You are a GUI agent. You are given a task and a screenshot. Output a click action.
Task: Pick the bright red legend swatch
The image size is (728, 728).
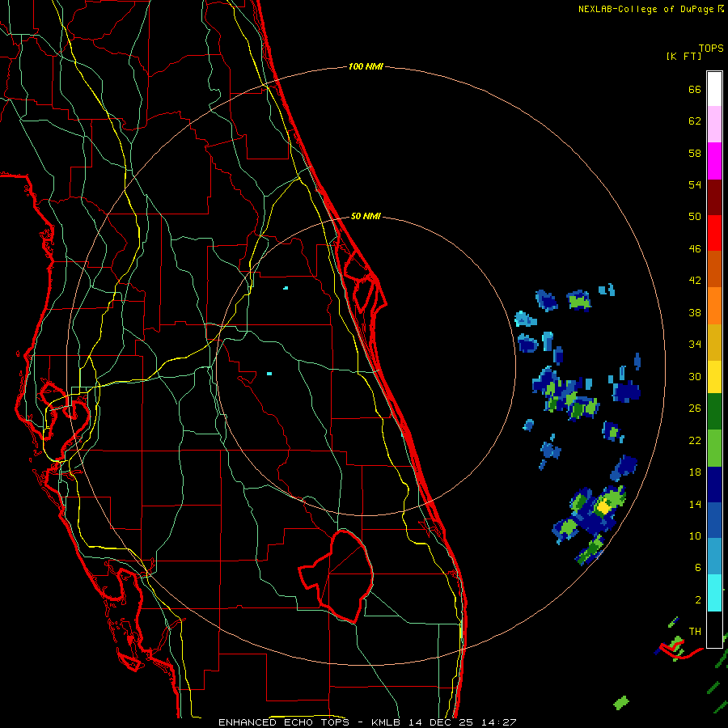pos(714,233)
